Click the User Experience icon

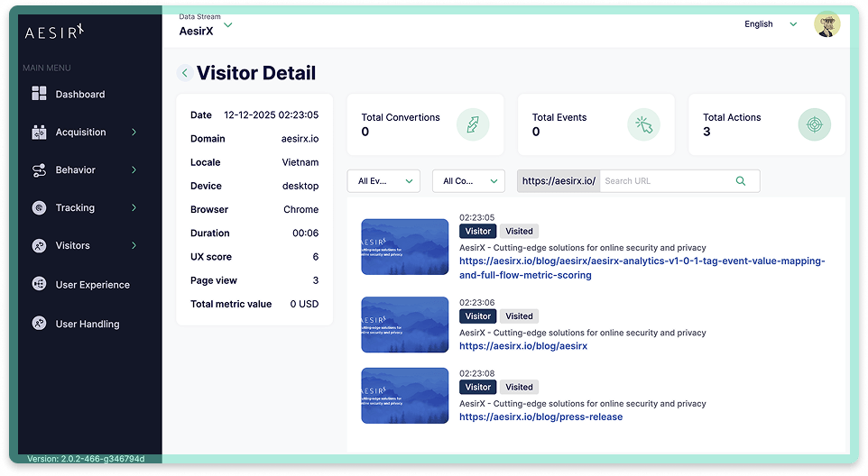click(40, 284)
